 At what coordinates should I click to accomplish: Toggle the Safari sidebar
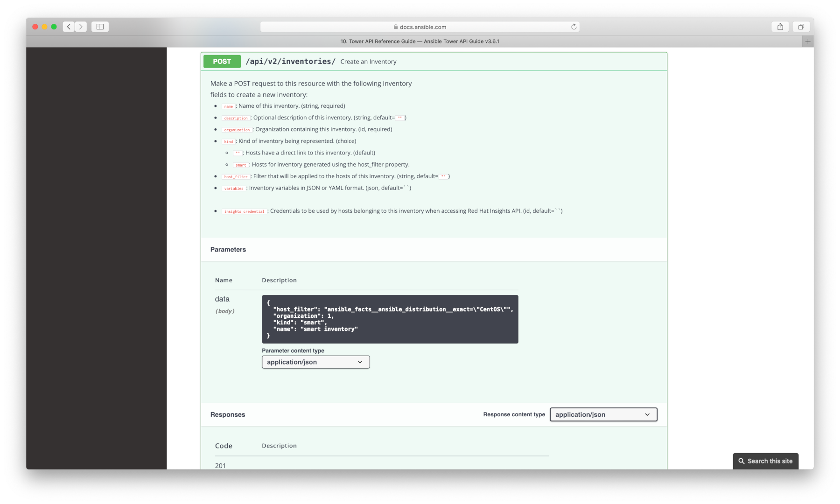(100, 27)
